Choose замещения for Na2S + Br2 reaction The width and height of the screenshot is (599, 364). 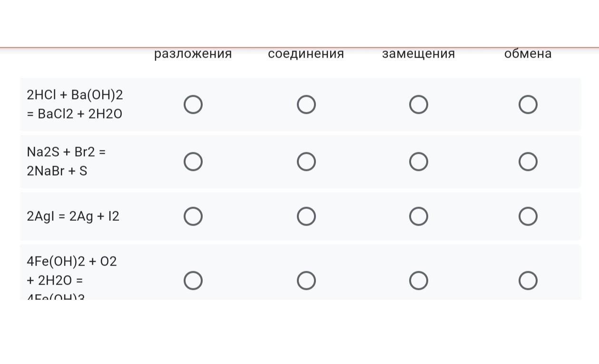419,162
